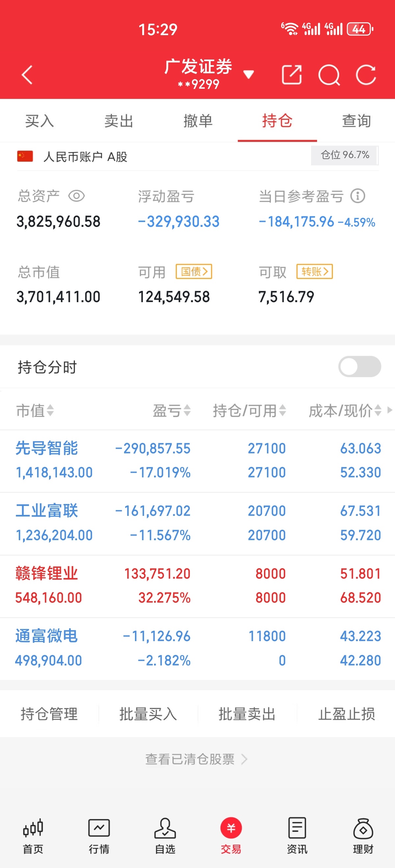Tap the 人民币账户 A股 label
Image resolution: width=395 pixels, height=868 pixels.
(x=85, y=157)
